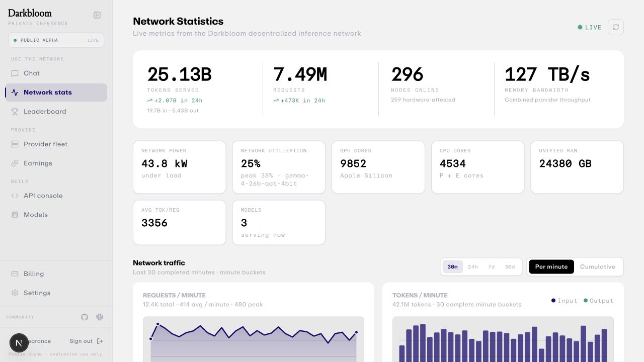
Task: Refresh the network statistics
Action: pyautogui.click(x=616, y=27)
